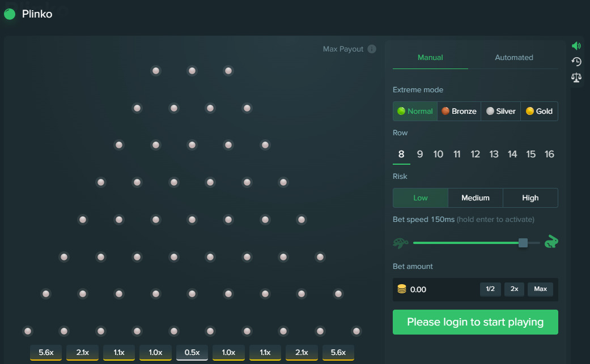Switch to the Automated tab
This screenshot has height=364, width=590.
tap(513, 58)
